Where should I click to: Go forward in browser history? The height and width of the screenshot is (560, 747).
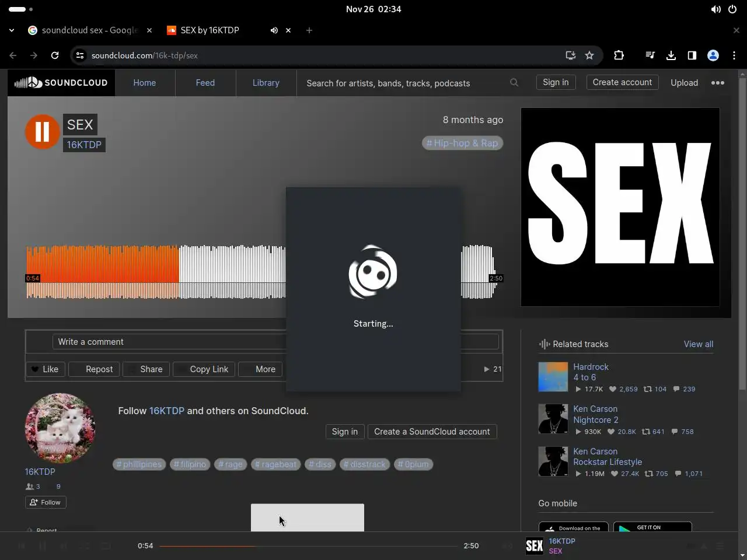[x=34, y=55]
